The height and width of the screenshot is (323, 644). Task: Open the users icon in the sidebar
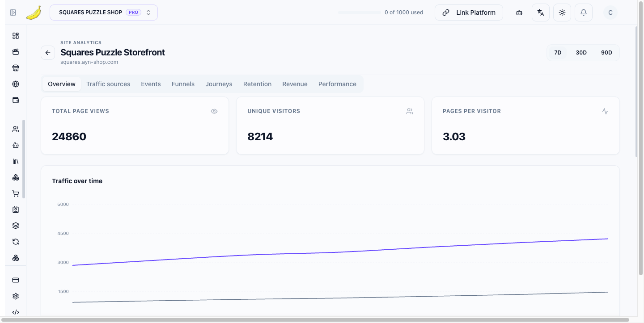pyautogui.click(x=16, y=129)
